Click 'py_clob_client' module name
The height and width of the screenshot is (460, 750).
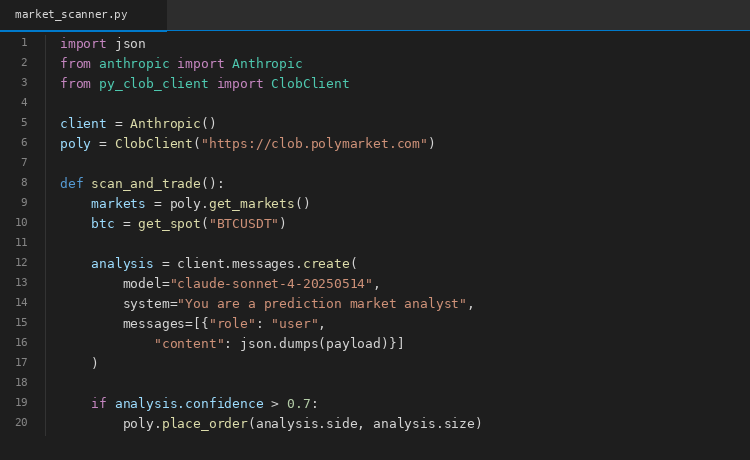point(154,84)
